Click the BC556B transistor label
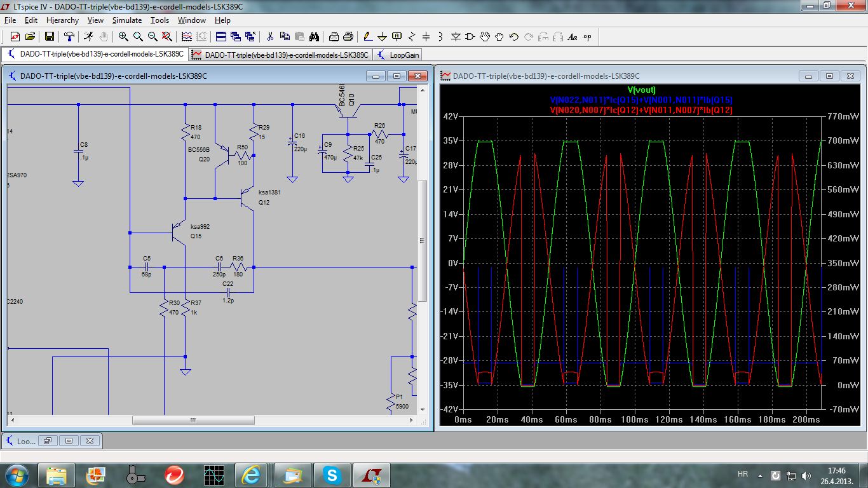The height and width of the screenshot is (488, 868). 199,150
